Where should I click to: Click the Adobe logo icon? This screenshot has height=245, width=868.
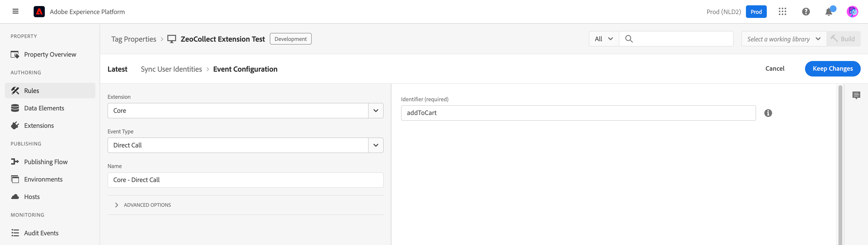[x=39, y=12]
